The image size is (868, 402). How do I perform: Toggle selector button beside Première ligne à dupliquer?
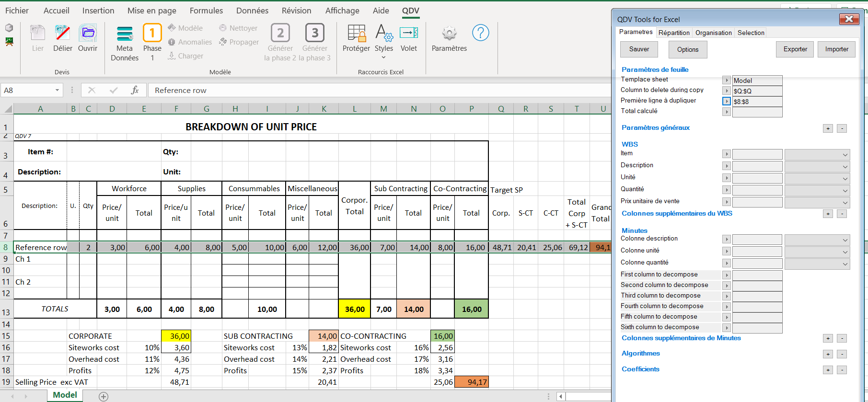pos(727,101)
